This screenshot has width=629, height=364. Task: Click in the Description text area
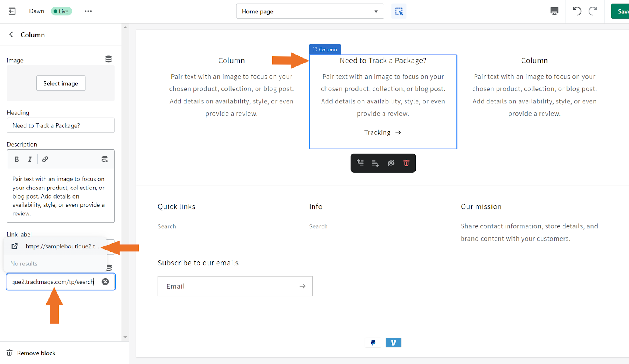click(61, 196)
